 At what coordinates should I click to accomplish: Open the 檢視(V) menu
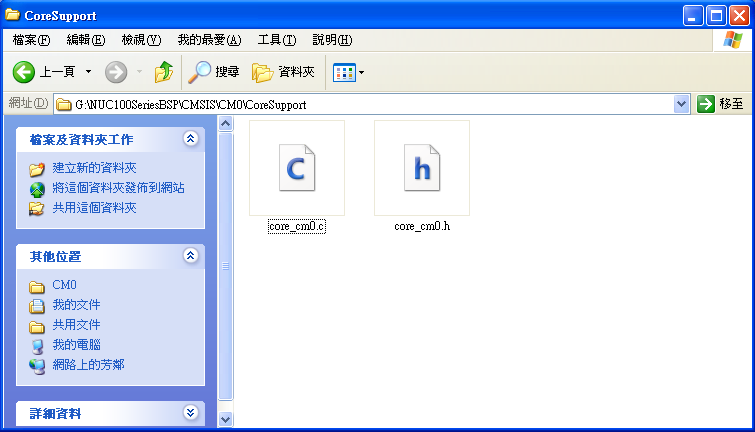tap(141, 40)
